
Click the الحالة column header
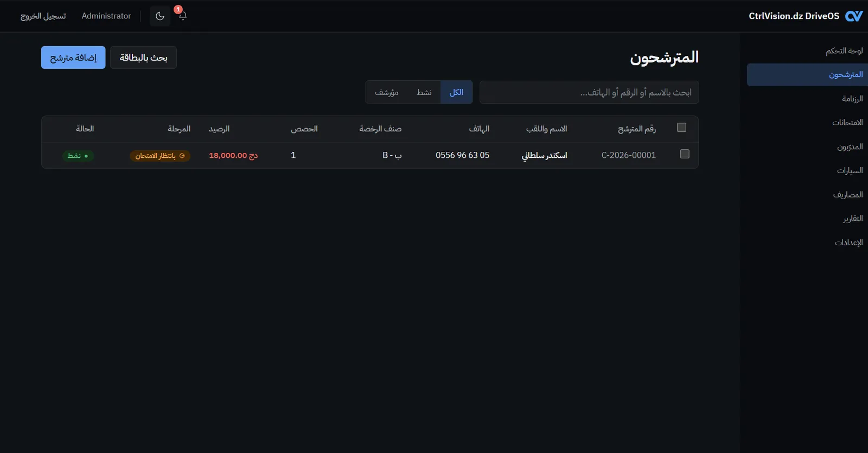[x=85, y=129]
